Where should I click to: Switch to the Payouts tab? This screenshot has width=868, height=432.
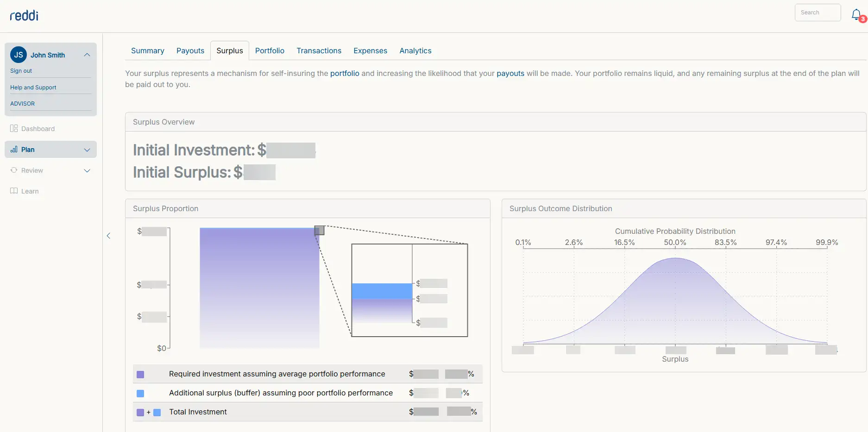pyautogui.click(x=190, y=50)
